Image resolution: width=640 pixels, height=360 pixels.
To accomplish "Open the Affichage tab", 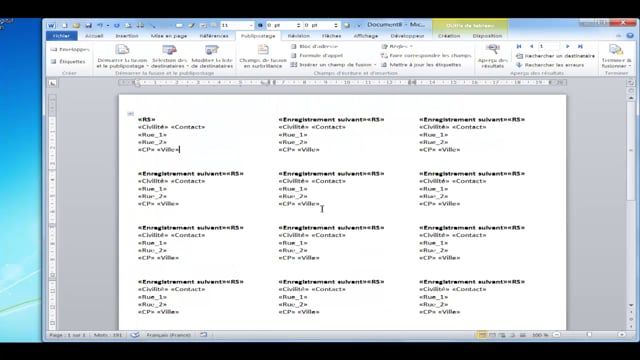I will [x=366, y=36].
